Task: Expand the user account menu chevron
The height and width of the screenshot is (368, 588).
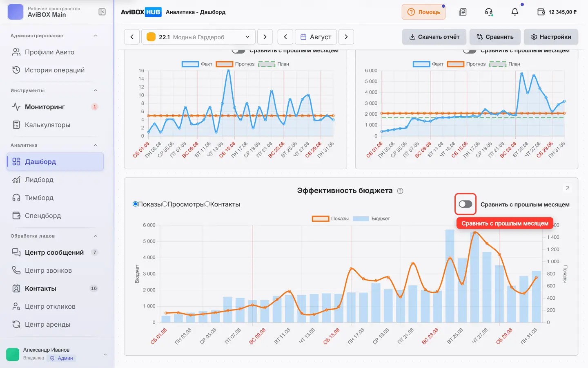Action: pyautogui.click(x=105, y=355)
